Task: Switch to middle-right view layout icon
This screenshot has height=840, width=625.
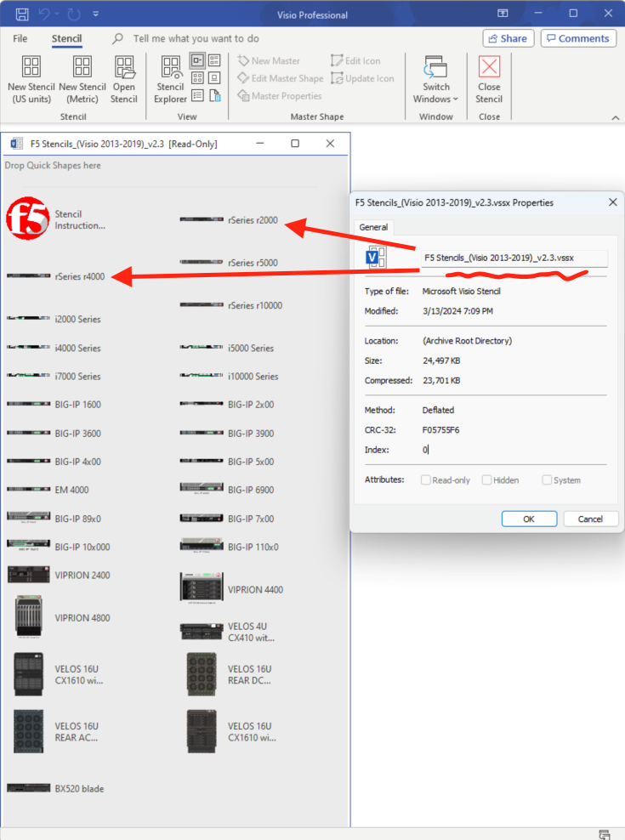Action: 214,78
